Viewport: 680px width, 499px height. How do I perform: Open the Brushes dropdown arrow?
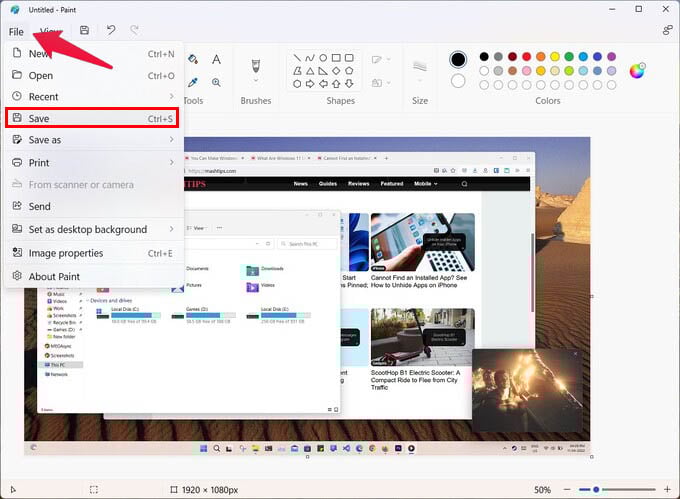[256, 81]
